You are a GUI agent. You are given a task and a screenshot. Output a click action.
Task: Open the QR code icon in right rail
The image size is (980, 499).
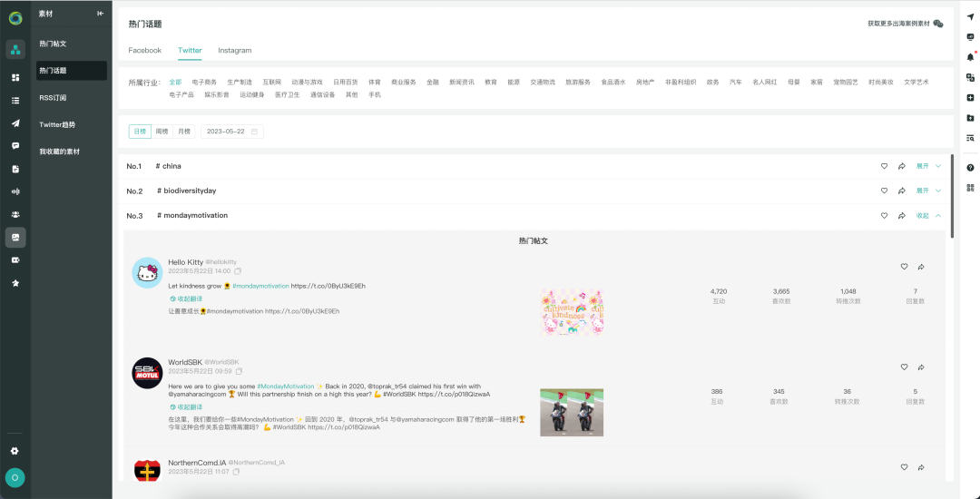pos(970,188)
